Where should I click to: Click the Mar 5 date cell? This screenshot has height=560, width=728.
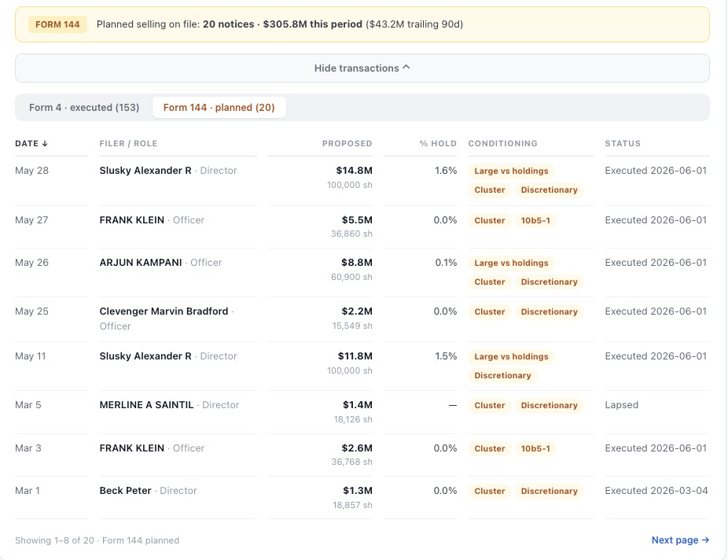28,405
